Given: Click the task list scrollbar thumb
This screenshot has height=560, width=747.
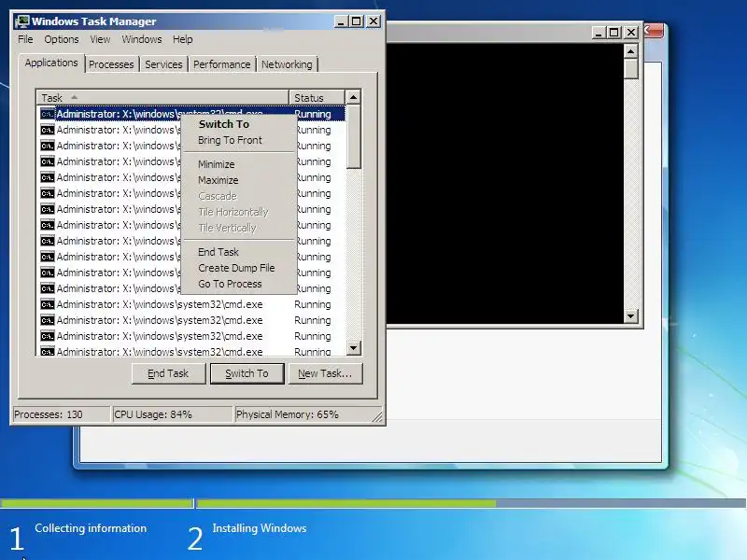Looking at the screenshot, I should (353, 136).
